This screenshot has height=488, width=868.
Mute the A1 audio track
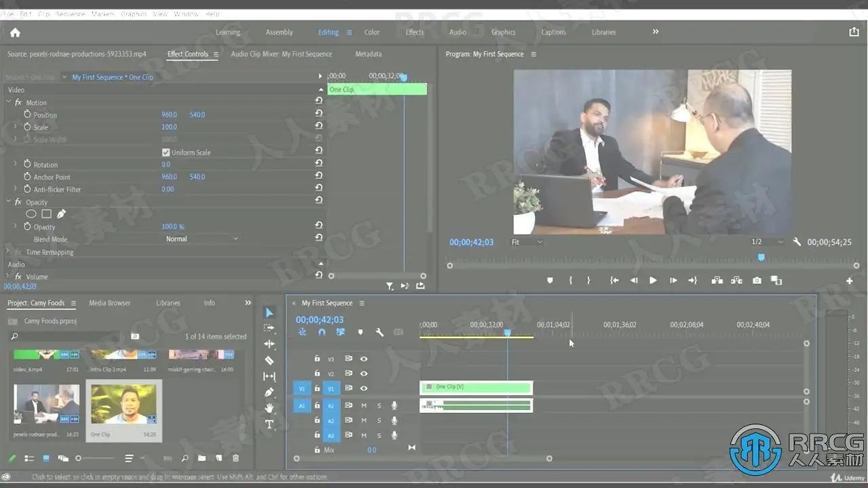tap(364, 405)
